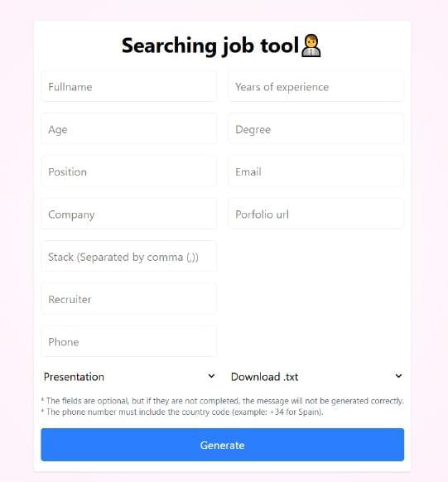Click into the Recruiter field
This screenshot has width=448, height=482.
129,299
